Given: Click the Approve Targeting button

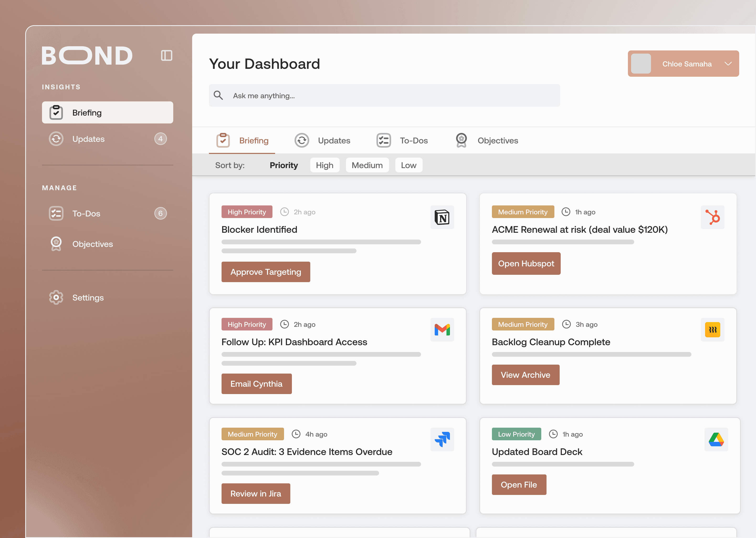Looking at the screenshot, I should click(266, 272).
